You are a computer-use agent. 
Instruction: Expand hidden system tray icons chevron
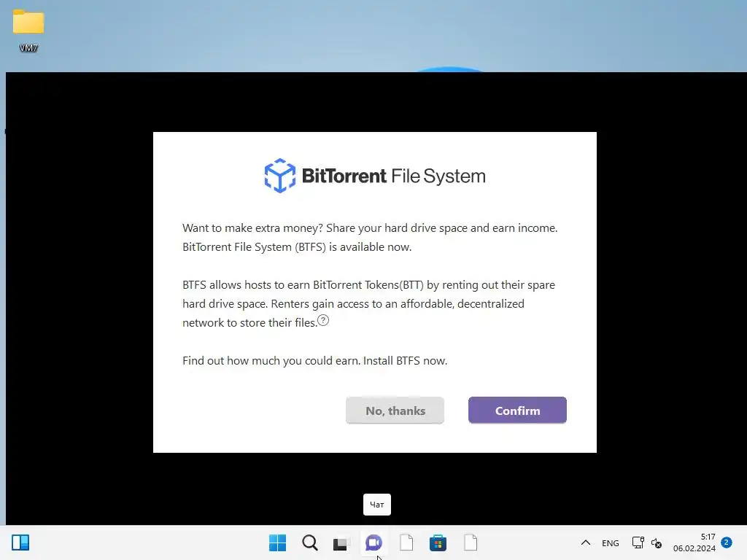click(586, 542)
